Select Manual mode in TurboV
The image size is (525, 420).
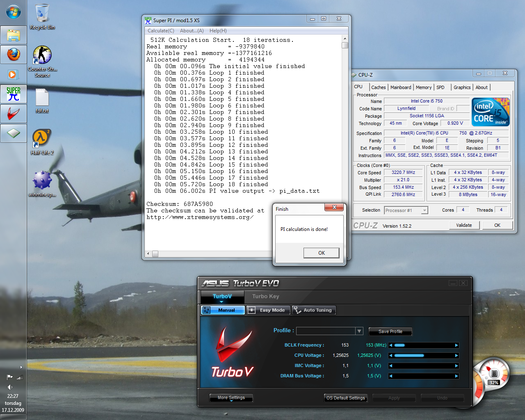click(223, 310)
